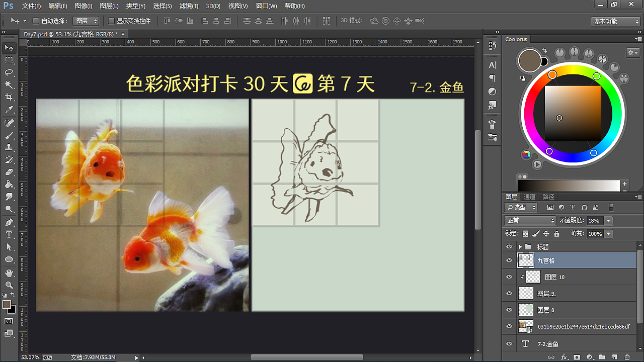Create a new group folder icon
The width and height of the screenshot is (644, 362).
coord(602,357)
